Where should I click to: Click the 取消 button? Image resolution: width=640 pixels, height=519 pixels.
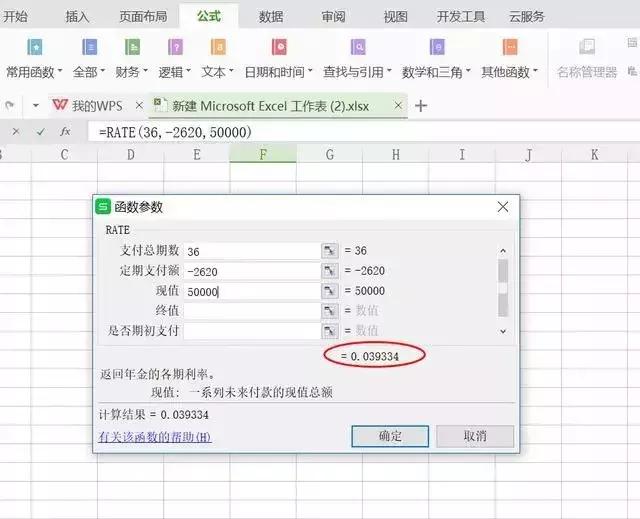(475, 436)
